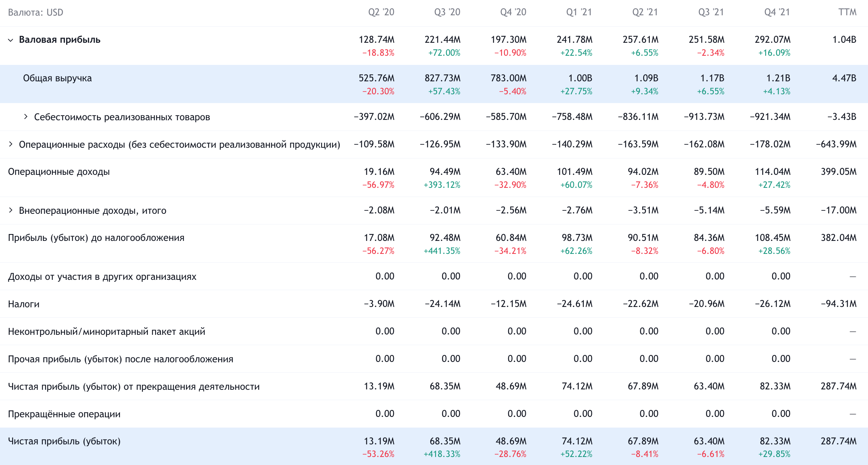Select total revenue TTM 4.47B
The image size is (868, 465).
pos(844,78)
